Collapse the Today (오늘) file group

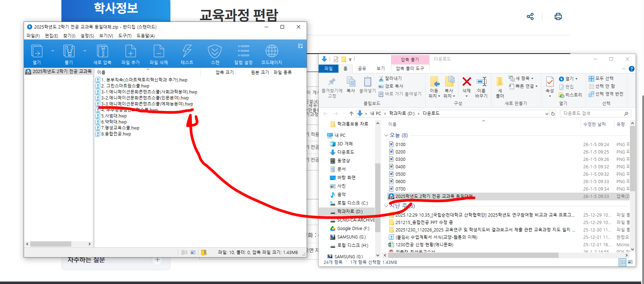point(386,135)
